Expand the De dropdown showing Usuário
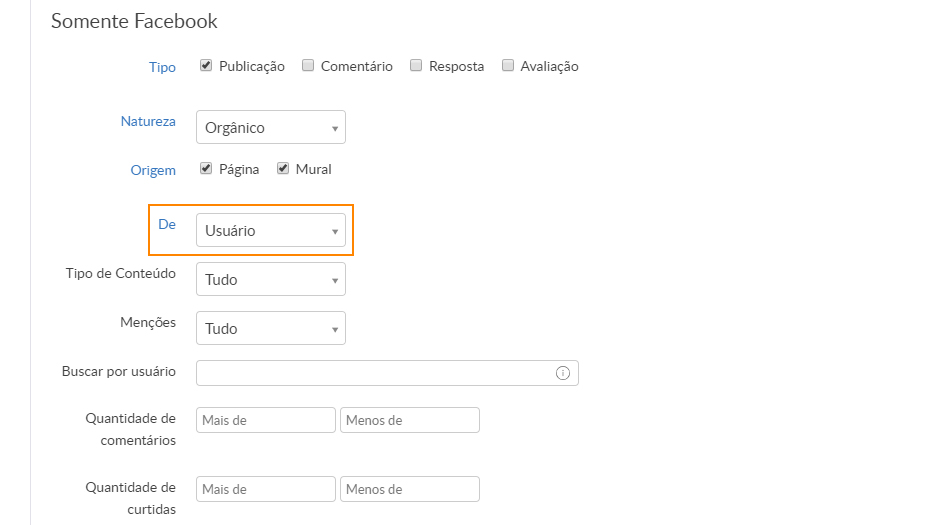 pyautogui.click(x=271, y=231)
